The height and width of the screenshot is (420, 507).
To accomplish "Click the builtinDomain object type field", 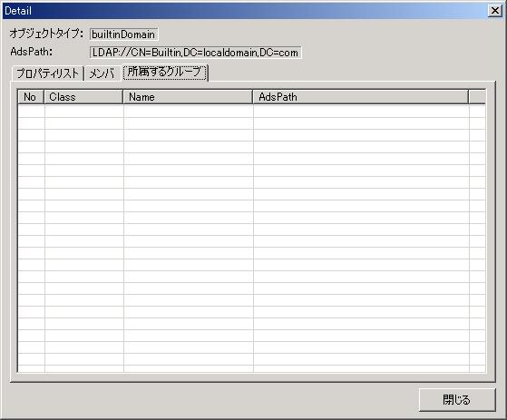I will (x=124, y=34).
